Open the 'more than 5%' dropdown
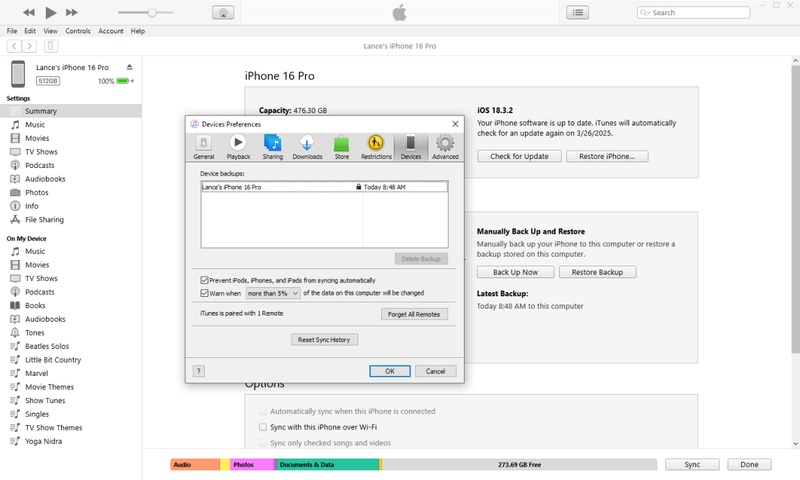800x480 pixels. coord(272,293)
